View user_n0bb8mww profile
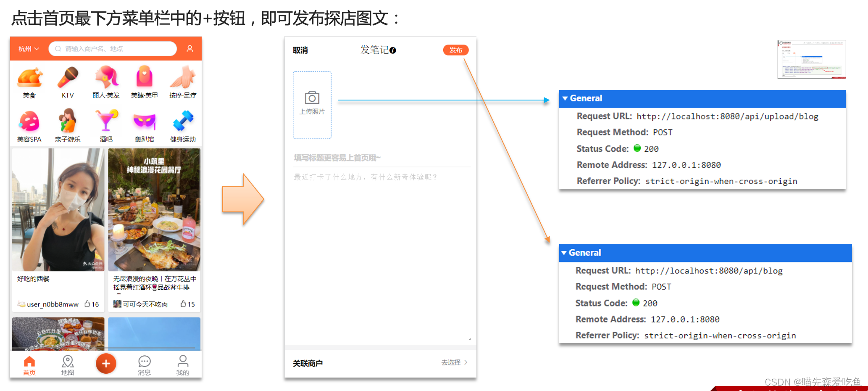Viewport: 868px width, 391px height. pos(48,304)
